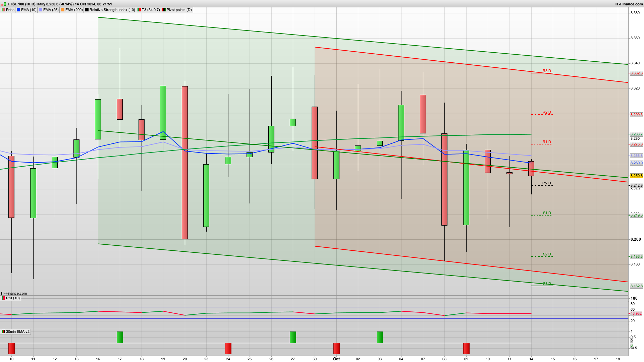Select the Oct label on the date axis
This screenshot has height=362, width=644.
click(x=336, y=359)
